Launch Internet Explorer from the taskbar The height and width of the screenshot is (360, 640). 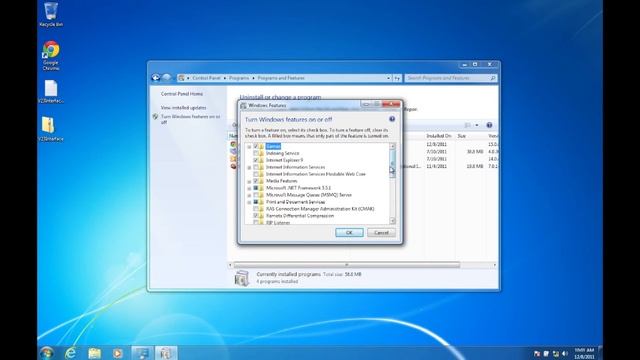coord(71,353)
